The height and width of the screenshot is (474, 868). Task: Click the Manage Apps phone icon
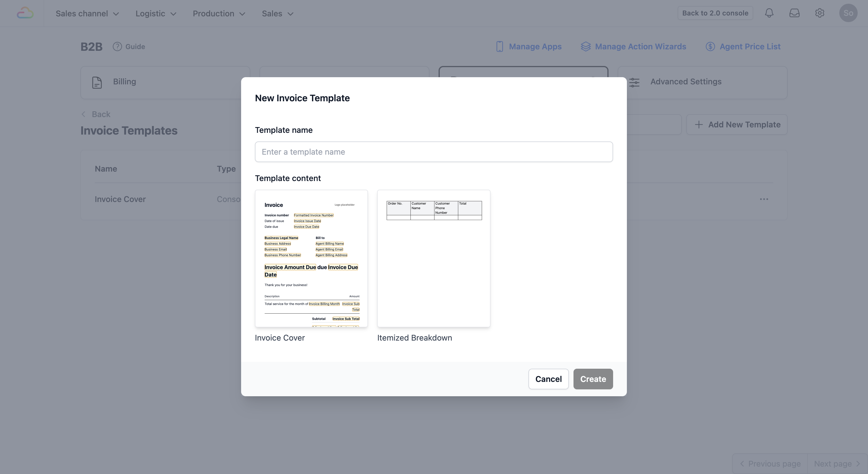click(499, 46)
